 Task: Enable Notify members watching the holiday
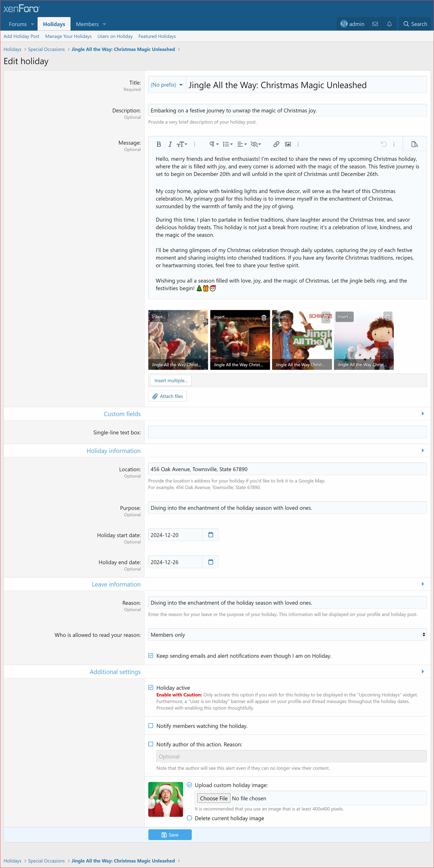[151, 726]
